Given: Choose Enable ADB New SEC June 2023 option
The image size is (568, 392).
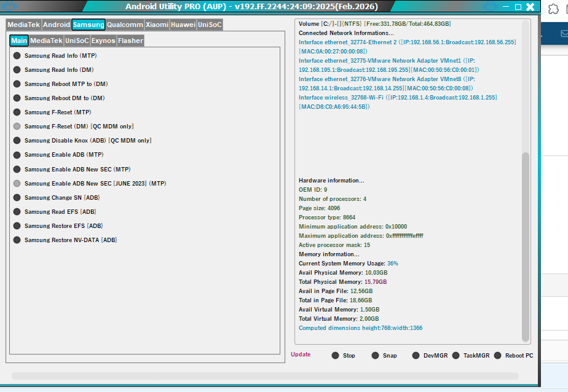Looking at the screenshot, I should (17, 184).
